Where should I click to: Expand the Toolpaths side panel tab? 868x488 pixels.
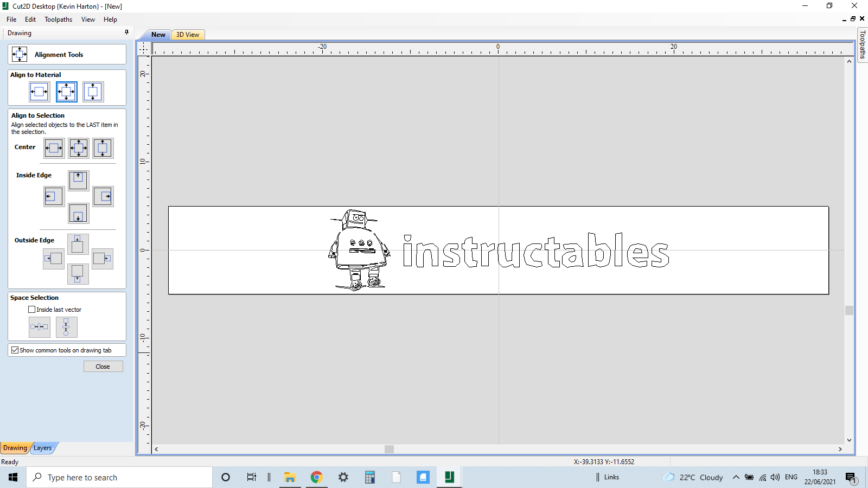[862, 45]
